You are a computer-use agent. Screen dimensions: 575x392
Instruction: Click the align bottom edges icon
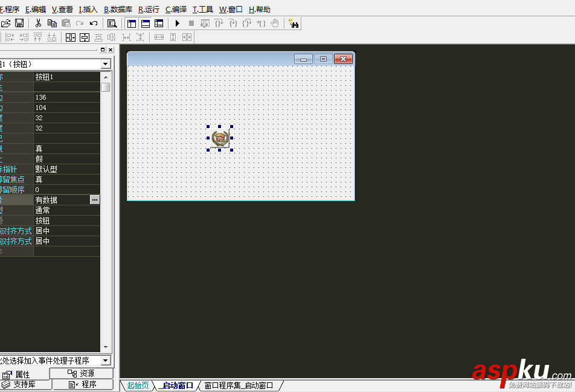click(x=52, y=37)
